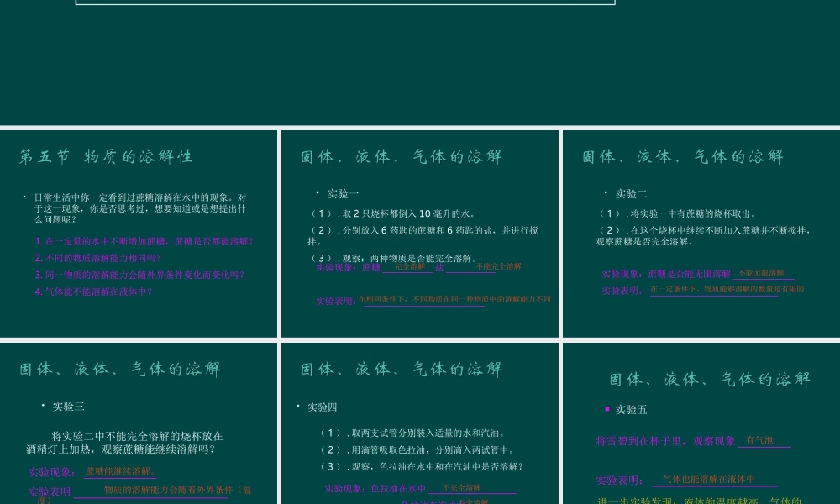Click the 固体、液体、气体的溶解 title on 实验五 slide
This screenshot has height=504, width=840.
(708, 378)
